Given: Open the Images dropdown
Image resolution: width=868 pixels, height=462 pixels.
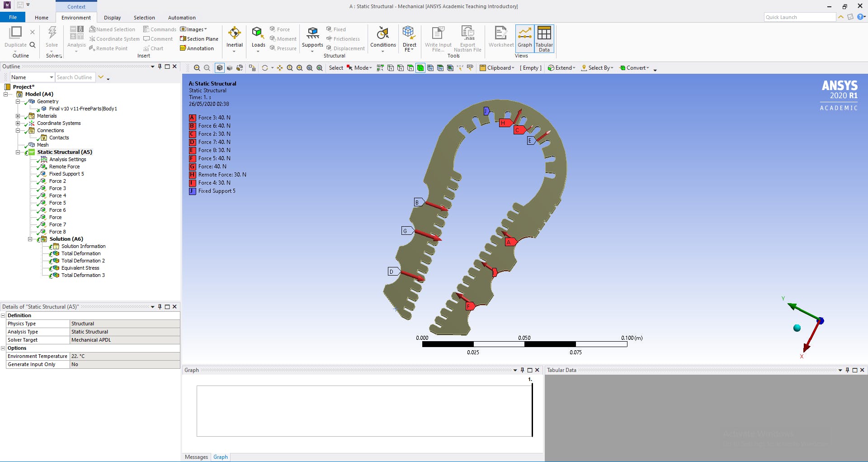Looking at the screenshot, I should pyautogui.click(x=193, y=29).
